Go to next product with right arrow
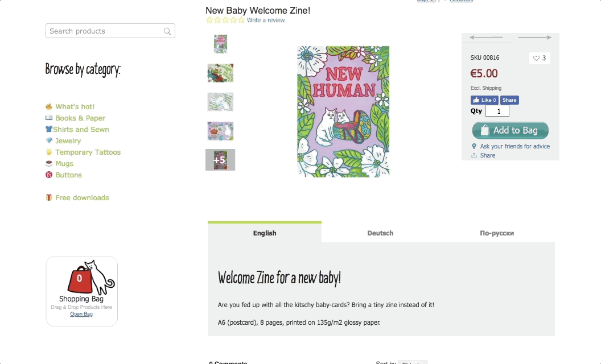This screenshot has height=364, width=601. (x=534, y=38)
